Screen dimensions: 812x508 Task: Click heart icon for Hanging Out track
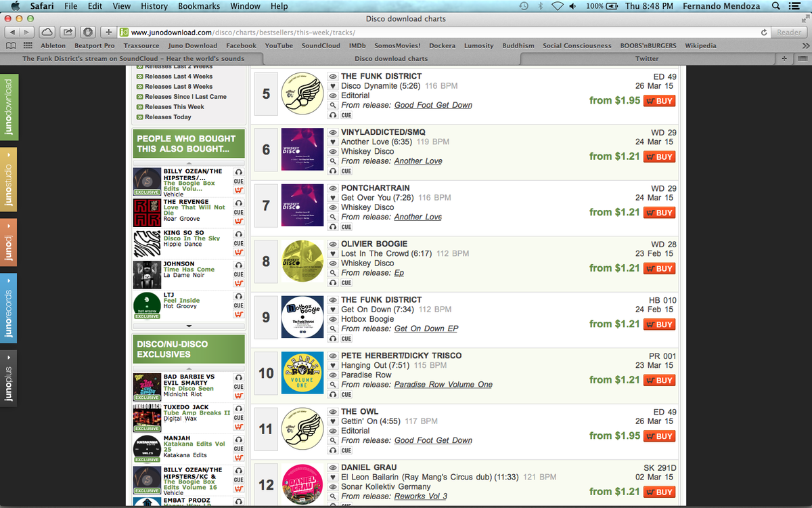332,366
